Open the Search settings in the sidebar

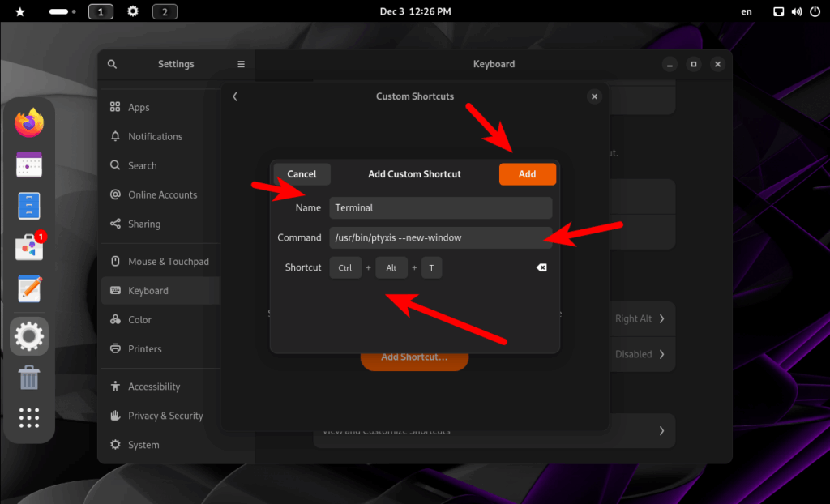(x=161, y=166)
